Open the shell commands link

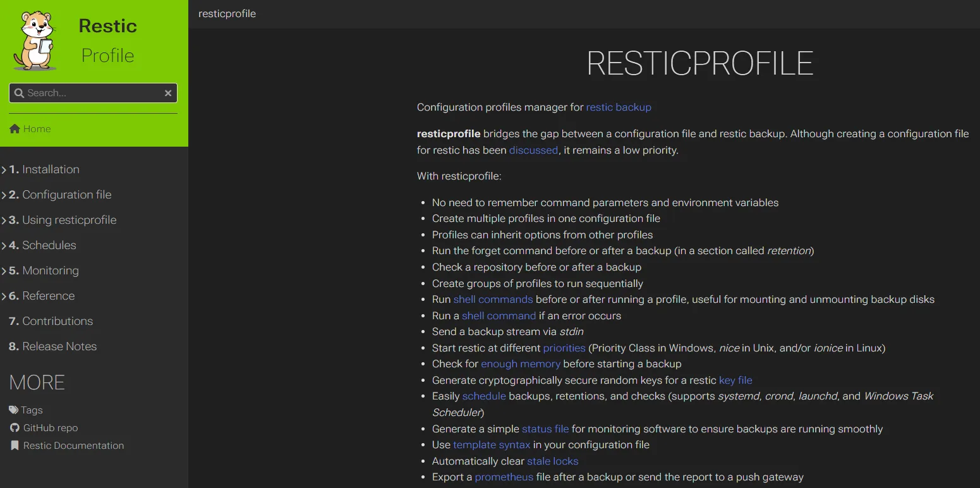point(493,300)
